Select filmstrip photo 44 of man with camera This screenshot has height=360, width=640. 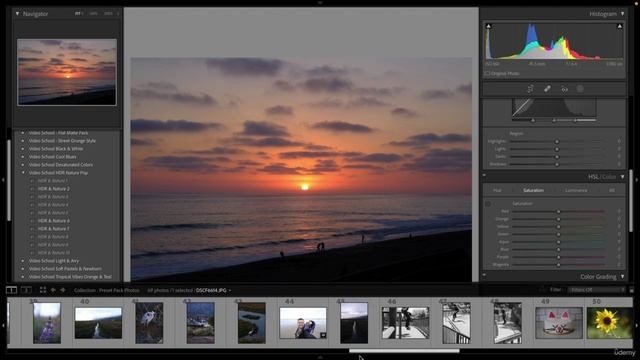pyautogui.click(x=303, y=323)
